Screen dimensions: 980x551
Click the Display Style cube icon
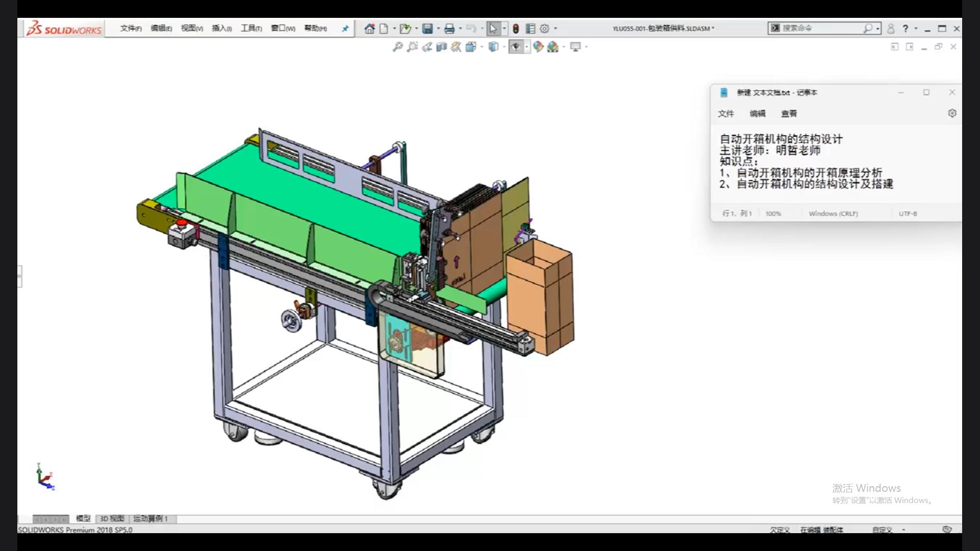[493, 47]
